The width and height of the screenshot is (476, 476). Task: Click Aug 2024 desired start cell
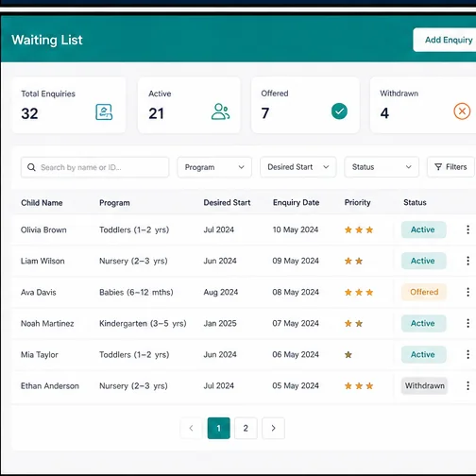point(221,292)
